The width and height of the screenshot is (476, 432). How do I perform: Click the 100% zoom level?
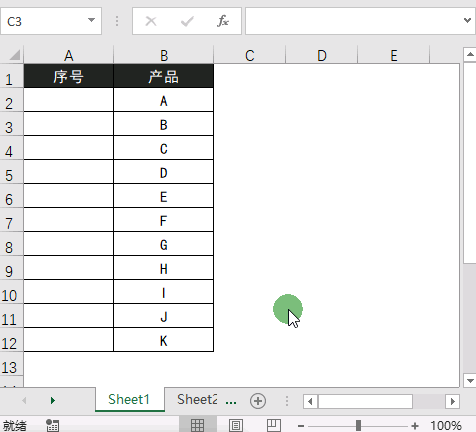click(x=446, y=425)
